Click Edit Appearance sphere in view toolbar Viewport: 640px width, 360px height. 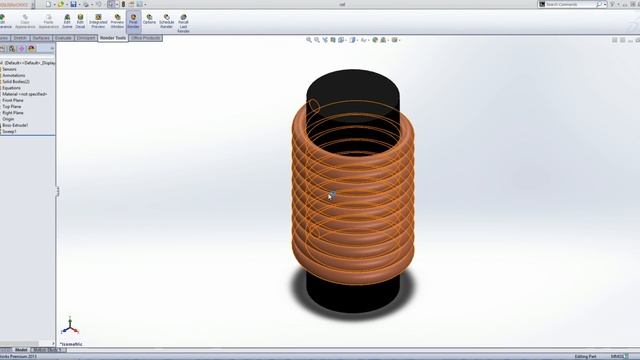tap(375, 40)
